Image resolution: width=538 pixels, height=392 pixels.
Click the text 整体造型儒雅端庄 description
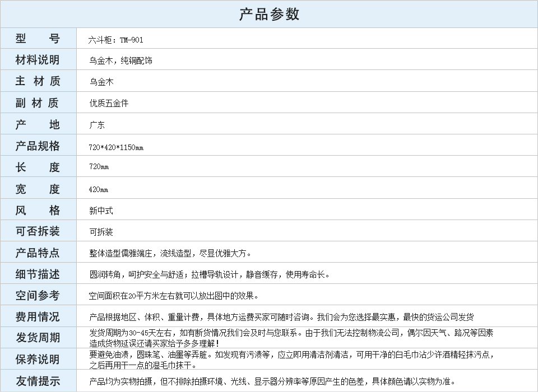click(170, 254)
